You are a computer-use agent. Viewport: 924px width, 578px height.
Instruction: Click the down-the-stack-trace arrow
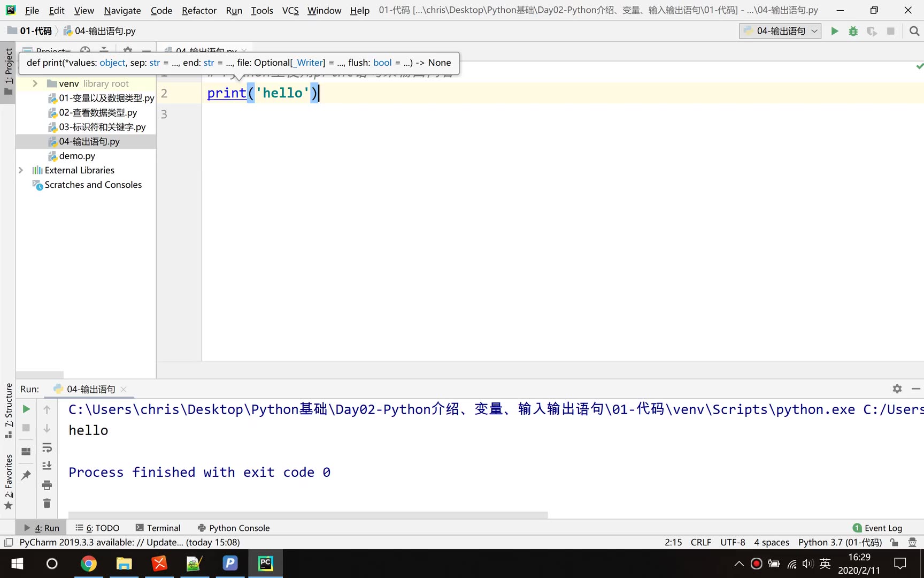pyautogui.click(x=47, y=428)
